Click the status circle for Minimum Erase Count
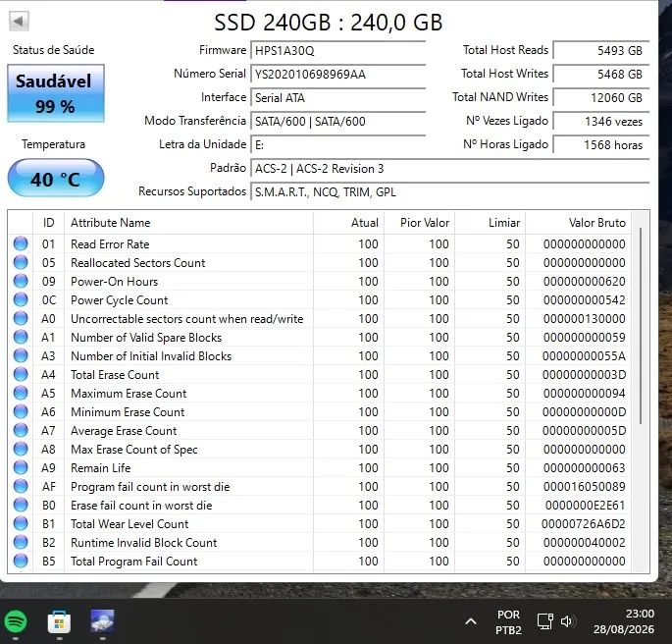The width and height of the screenshot is (672, 644). [x=21, y=411]
